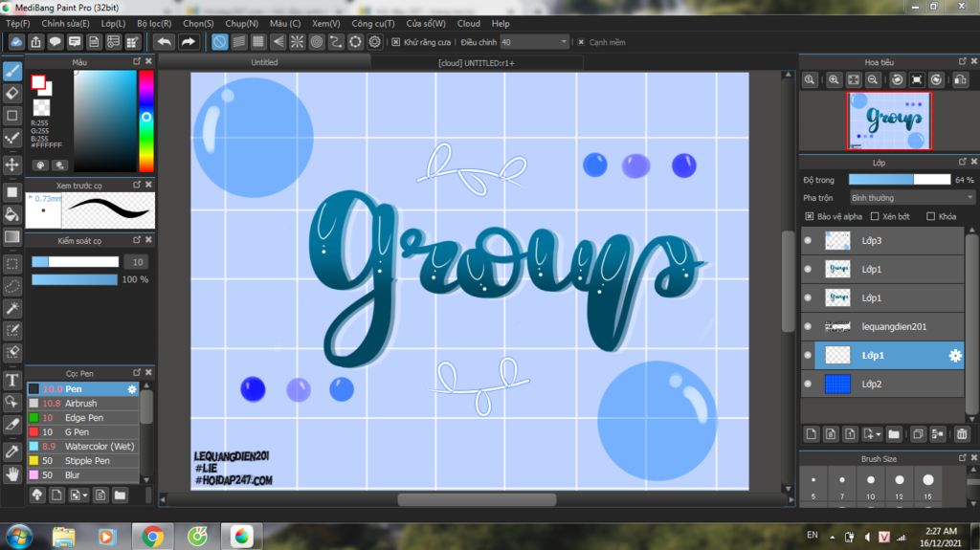Screen dimensions: 980x550
Task: Choose the Bucket fill tool
Action: coord(12,214)
